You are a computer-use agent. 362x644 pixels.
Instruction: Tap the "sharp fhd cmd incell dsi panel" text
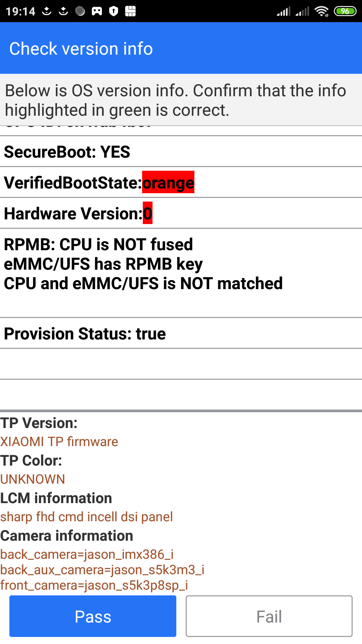pyautogui.click(x=86, y=517)
